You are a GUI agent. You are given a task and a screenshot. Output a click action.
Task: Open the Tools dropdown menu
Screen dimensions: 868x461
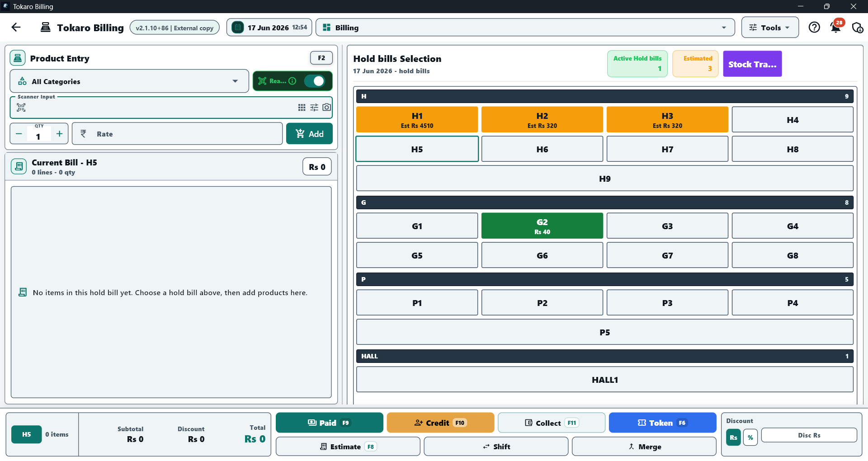[770, 28]
